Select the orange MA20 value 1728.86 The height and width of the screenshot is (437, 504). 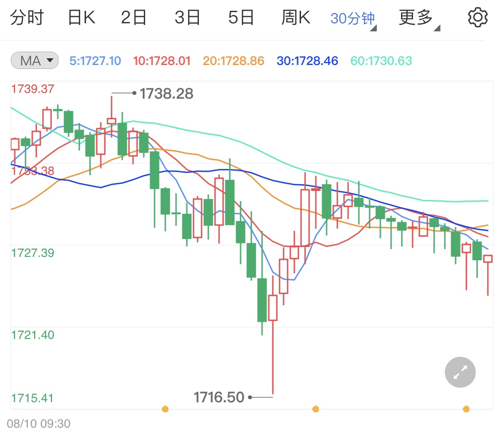click(233, 60)
